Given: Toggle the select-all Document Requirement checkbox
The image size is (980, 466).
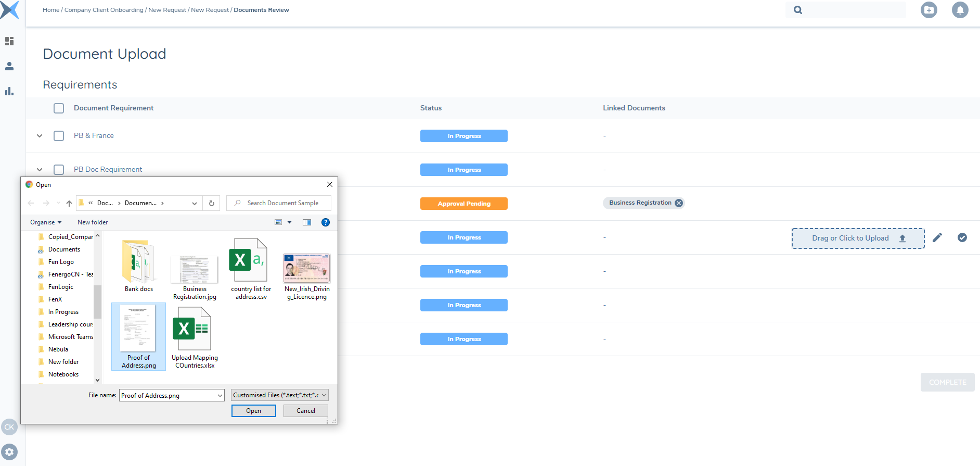Looking at the screenshot, I should tap(59, 108).
